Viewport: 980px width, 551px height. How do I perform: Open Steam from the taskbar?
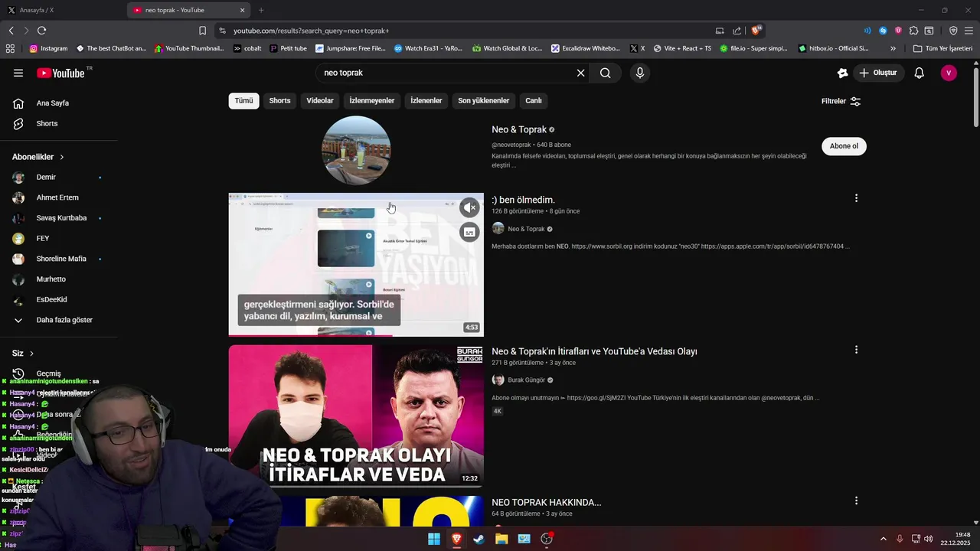[x=479, y=539]
